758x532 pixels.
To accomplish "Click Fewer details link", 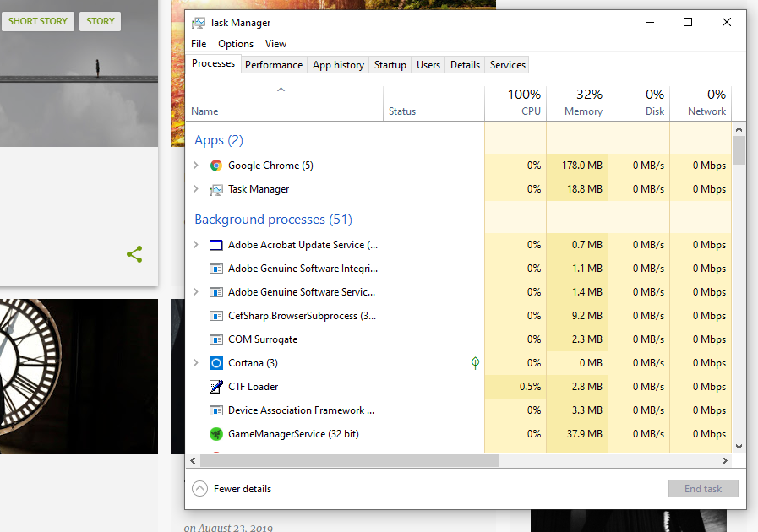I will point(243,489).
